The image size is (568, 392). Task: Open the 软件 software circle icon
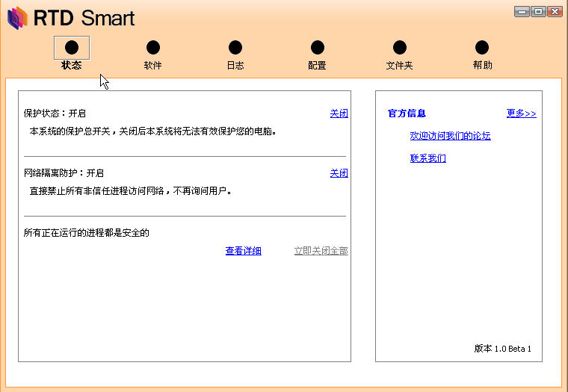tap(153, 48)
